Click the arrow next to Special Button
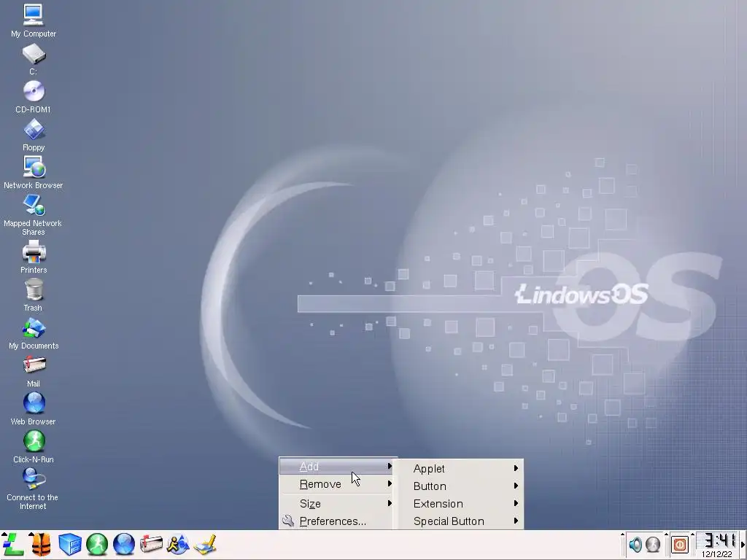 click(516, 521)
